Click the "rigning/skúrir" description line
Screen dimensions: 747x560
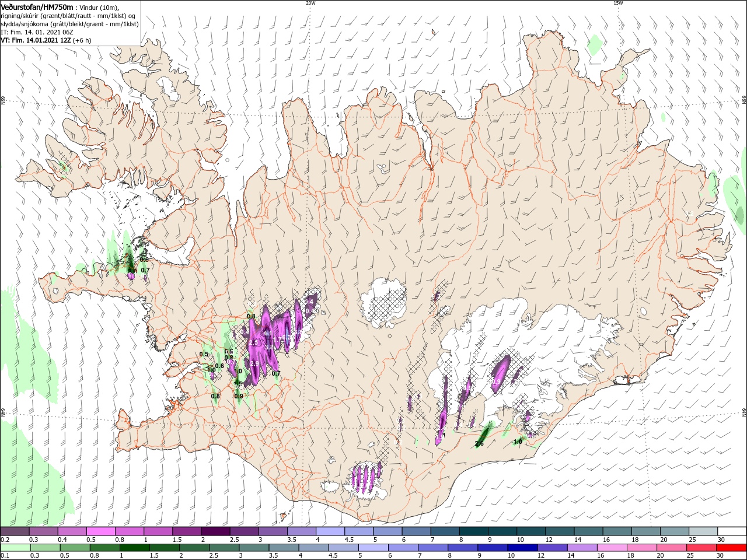(68, 16)
